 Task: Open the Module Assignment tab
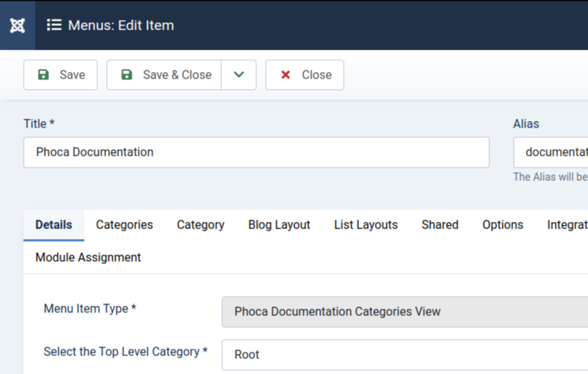[x=88, y=257]
